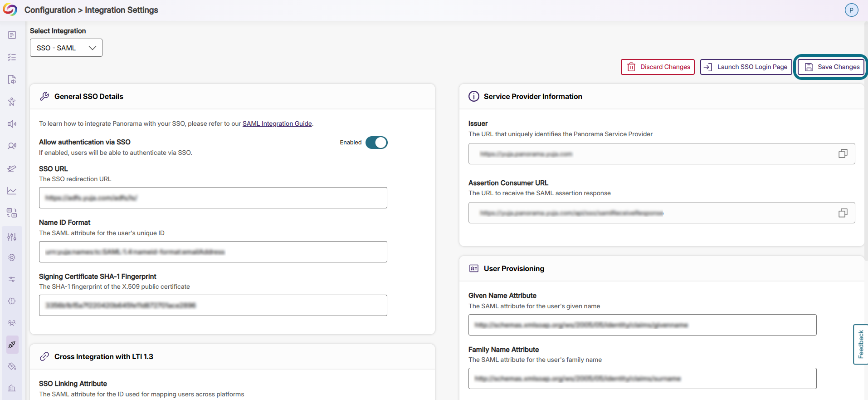Click the Given Name Attribute input field
This screenshot has width=868, height=400.
tap(642, 325)
